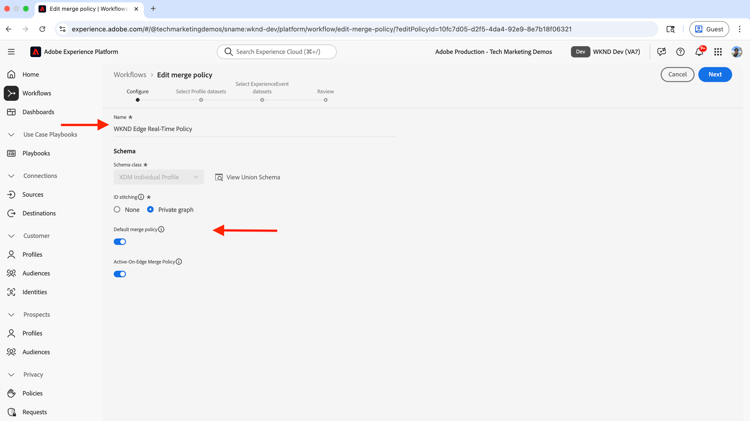Open the Sources sidebar icon
Viewport: 750px width, 421px height.
click(11, 195)
